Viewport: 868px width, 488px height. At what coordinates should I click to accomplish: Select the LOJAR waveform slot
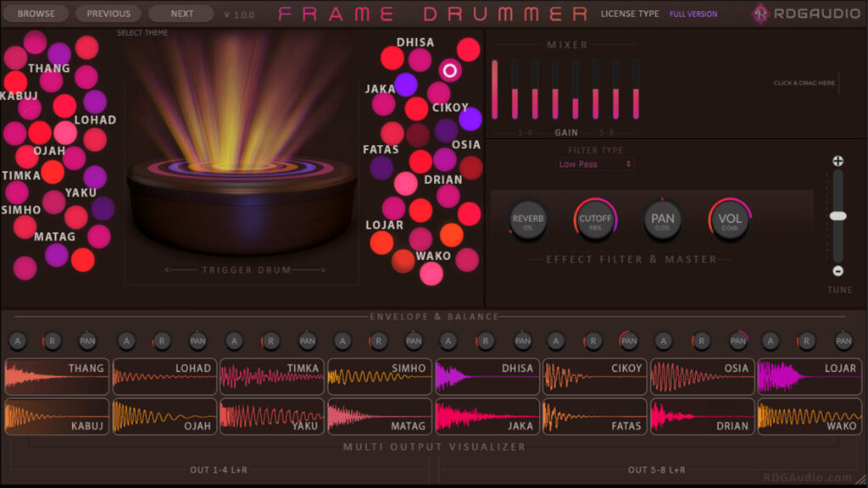click(x=810, y=376)
